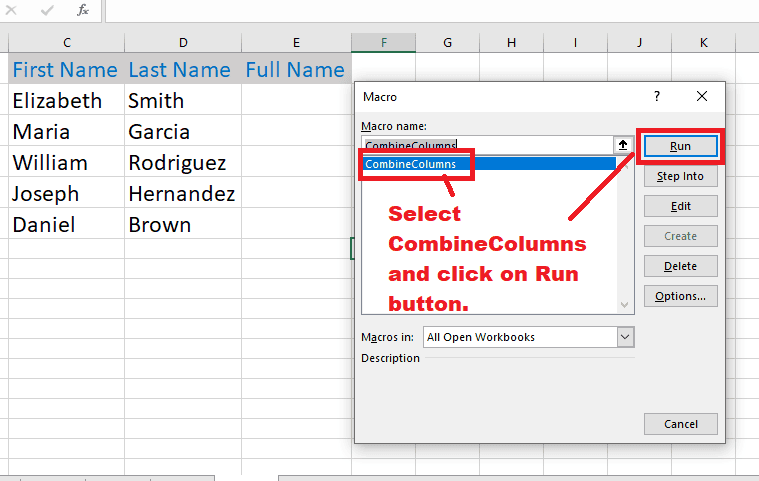Click the formula bar enter checkmark icon

coord(47,10)
